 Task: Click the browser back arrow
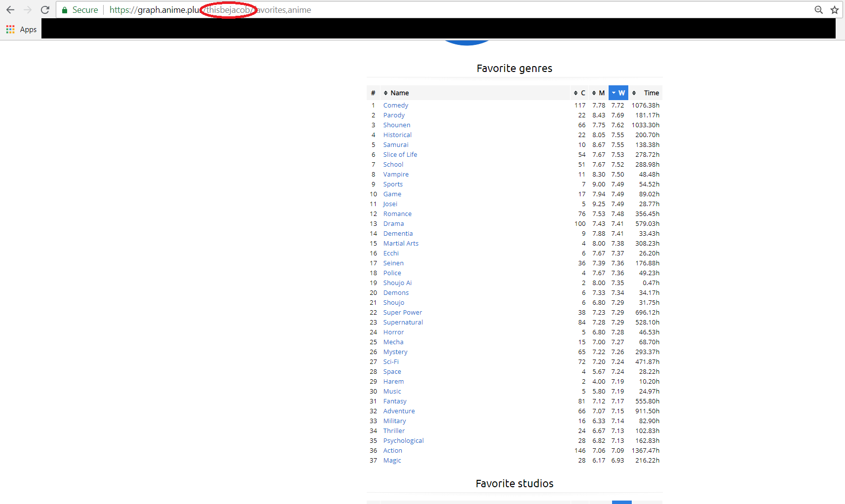pos(10,10)
